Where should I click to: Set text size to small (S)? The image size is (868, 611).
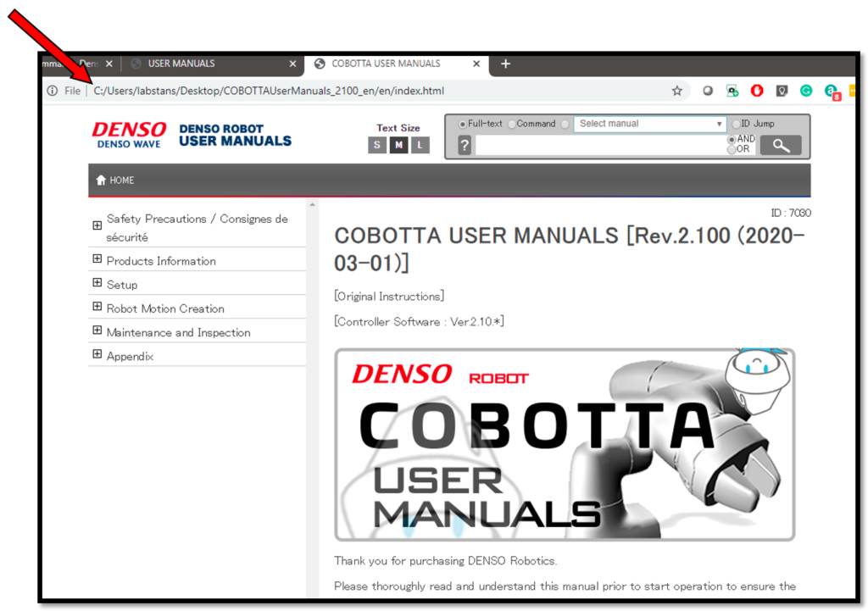click(377, 145)
